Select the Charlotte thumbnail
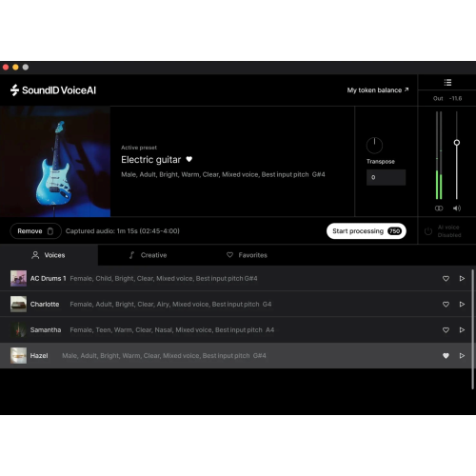This screenshot has height=476, width=476. click(x=18, y=304)
